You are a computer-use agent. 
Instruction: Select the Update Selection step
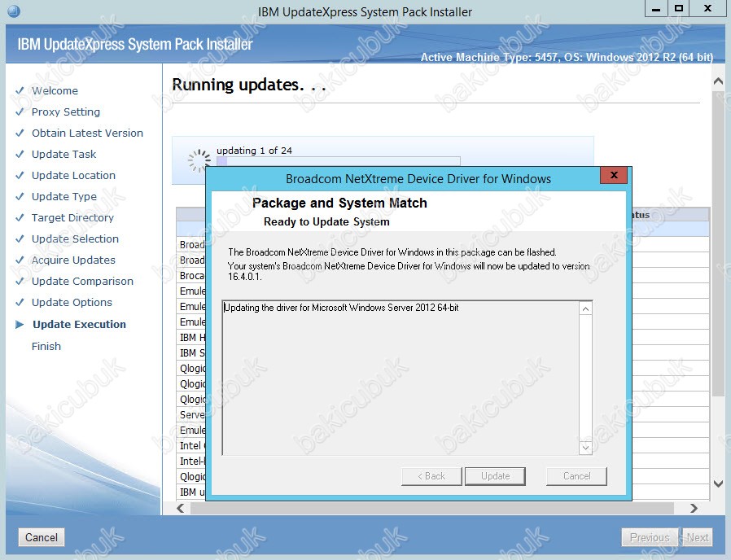coord(75,238)
